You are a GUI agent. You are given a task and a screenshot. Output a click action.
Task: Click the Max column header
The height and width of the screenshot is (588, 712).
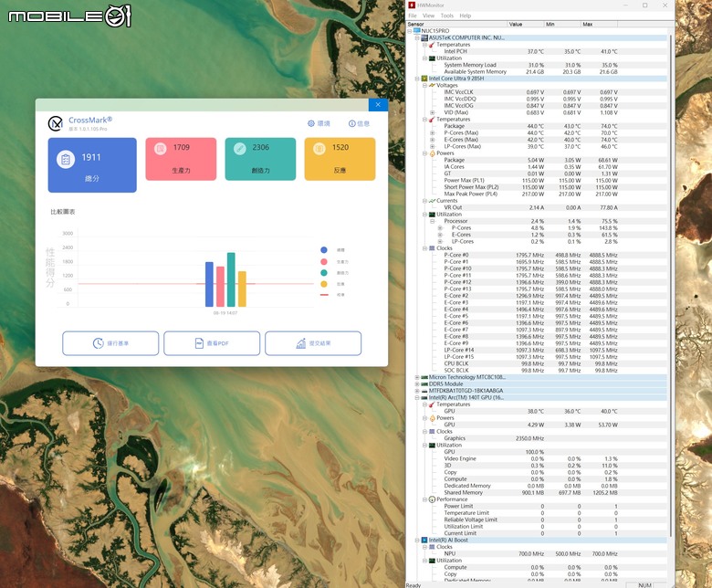(x=599, y=24)
